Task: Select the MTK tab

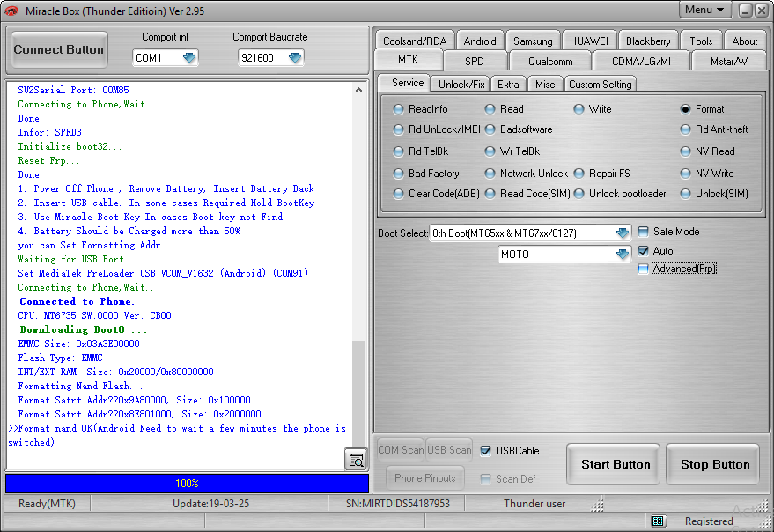Action: (x=409, y=60)
